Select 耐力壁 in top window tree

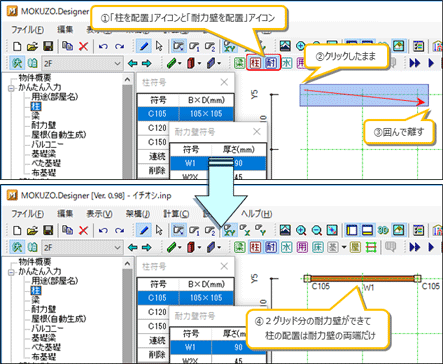[x=44, y=125]
